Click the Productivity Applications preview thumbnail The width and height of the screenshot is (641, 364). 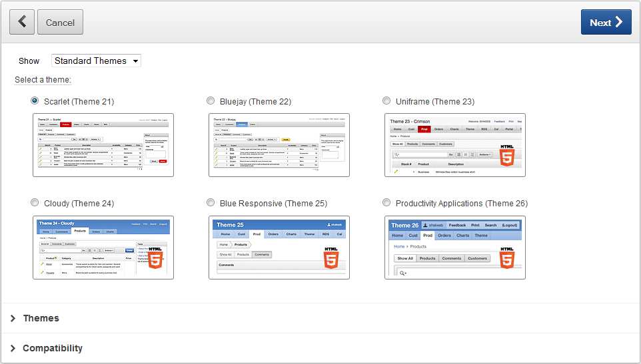pyautogui.click(x=455, y=248)
